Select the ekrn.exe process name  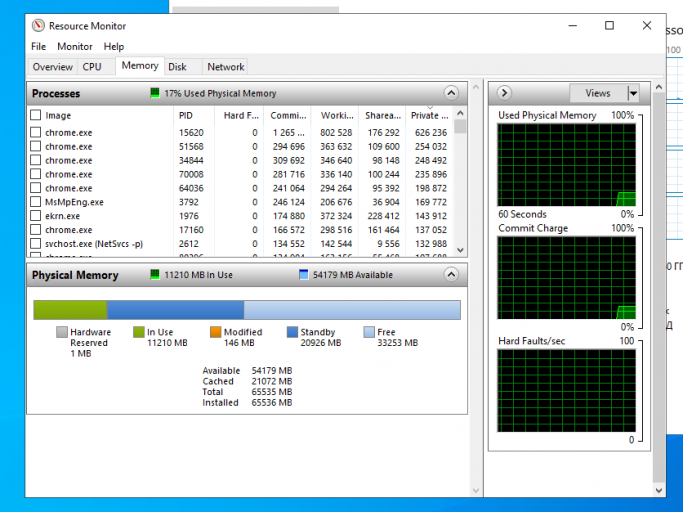pos(62,216)
